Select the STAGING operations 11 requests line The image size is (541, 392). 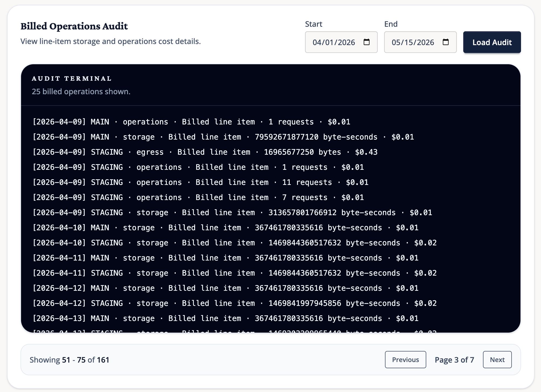[201, 182]
